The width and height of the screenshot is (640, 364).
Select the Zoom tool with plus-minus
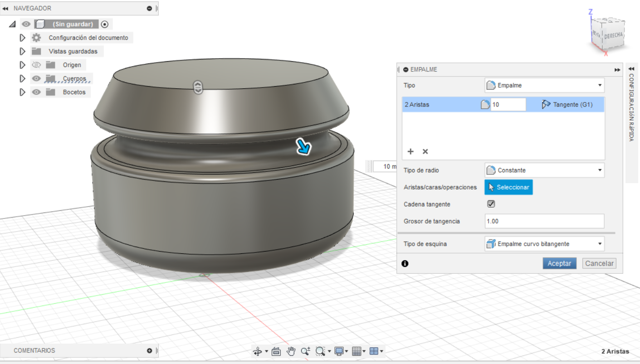306,351
